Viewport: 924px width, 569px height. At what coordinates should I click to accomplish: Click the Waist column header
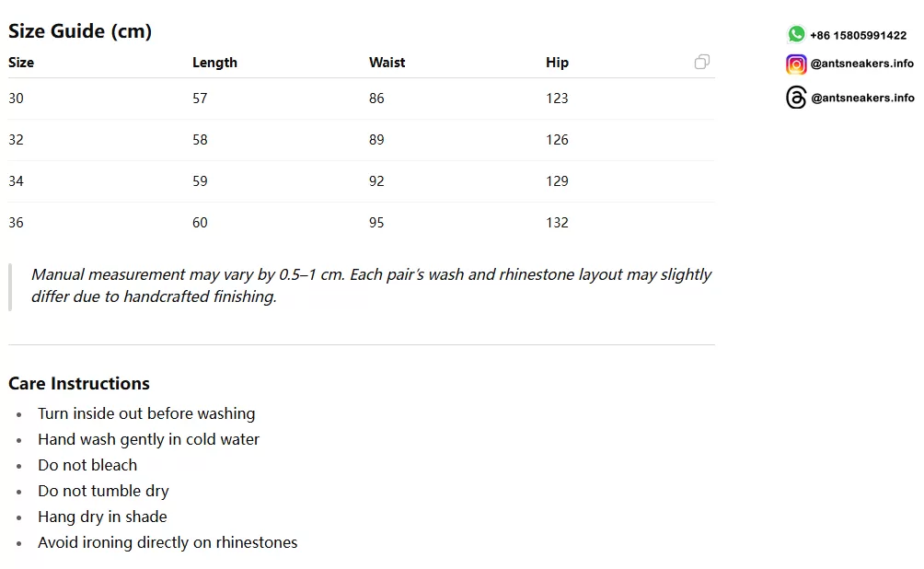click(387, 63)
